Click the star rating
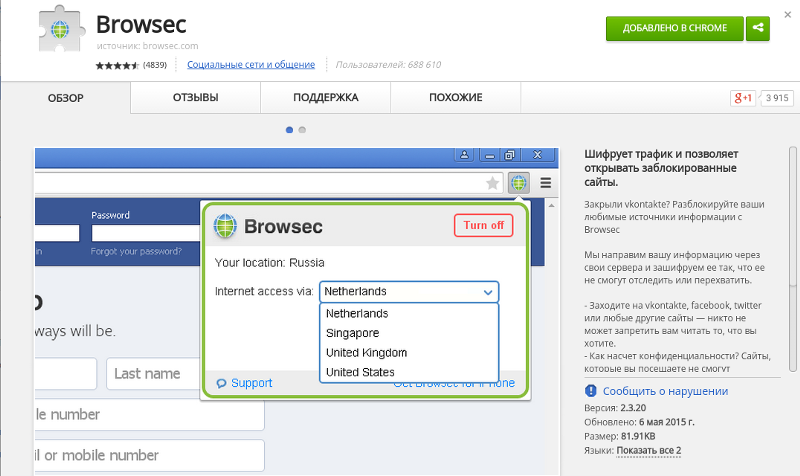The width and height of the screenshot is (800, 476). tap(117, 65)
